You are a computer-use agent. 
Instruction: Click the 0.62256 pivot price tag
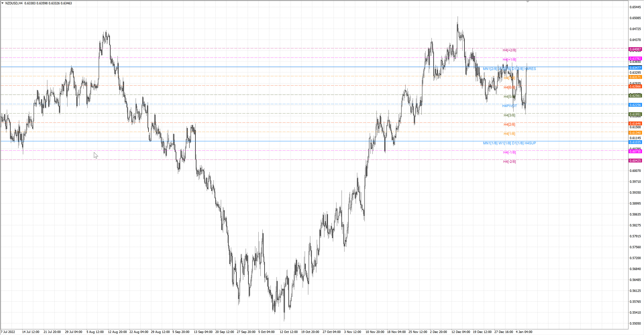pyautogui.click(x=635, y=105)
